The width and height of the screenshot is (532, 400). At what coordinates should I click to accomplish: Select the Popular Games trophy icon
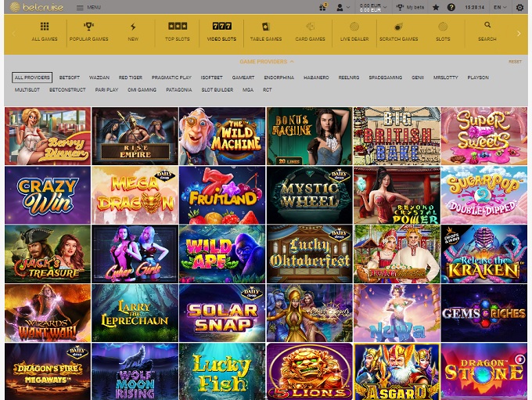click(88, 27)
